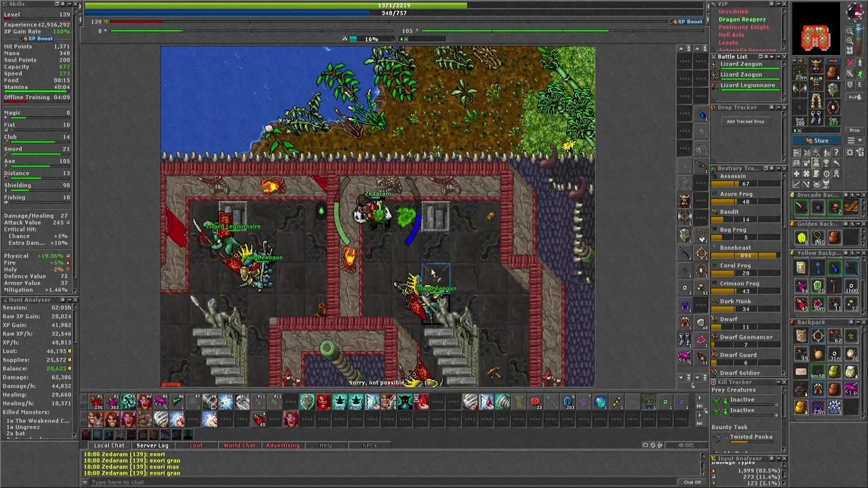
Task: Click Assassin entry in Bestiary Tracker
Action: 745,180
